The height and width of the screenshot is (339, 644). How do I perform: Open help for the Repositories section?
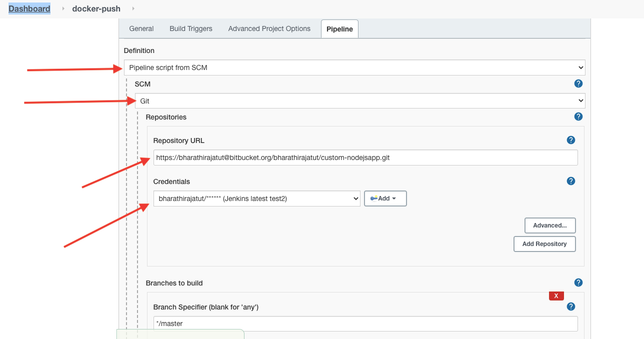click(x=578, y=116)
